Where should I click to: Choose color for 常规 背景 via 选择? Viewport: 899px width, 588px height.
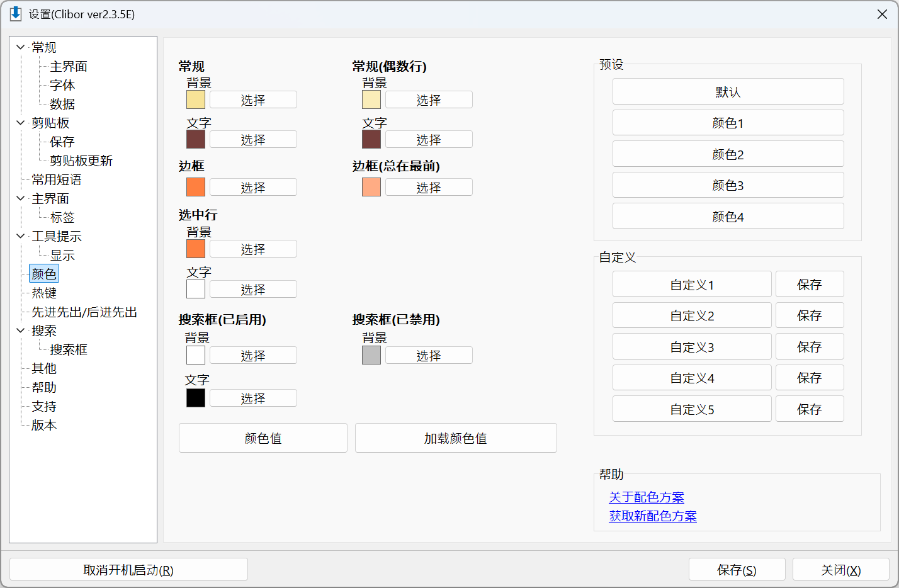253,99
